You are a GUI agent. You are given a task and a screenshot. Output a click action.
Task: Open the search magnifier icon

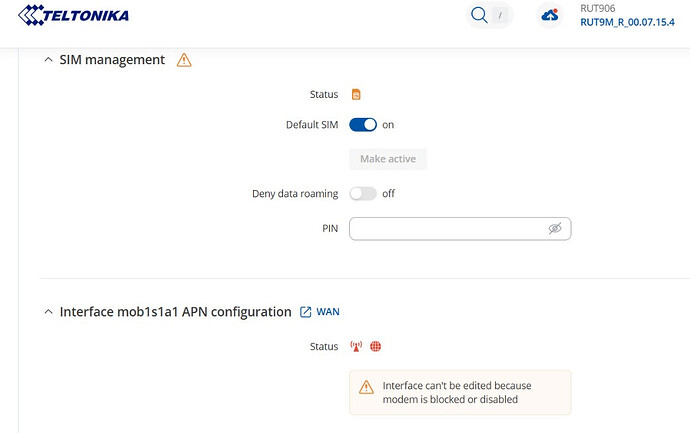coord(479,15)
